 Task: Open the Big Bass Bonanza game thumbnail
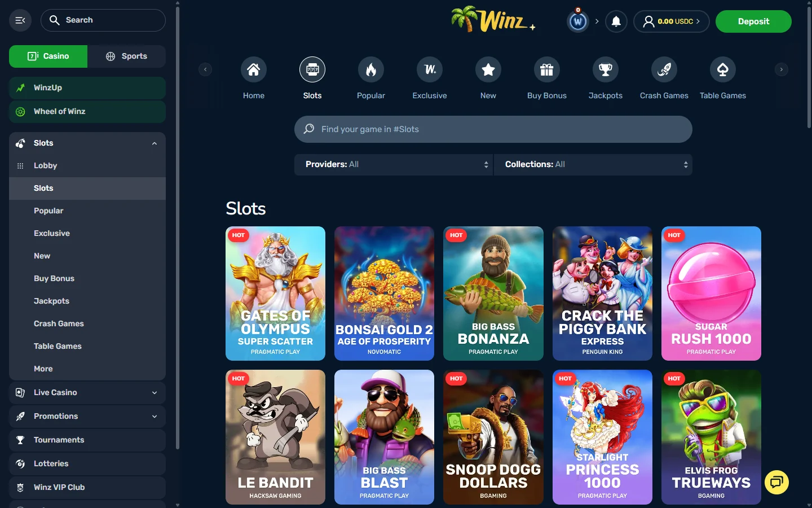(x=493, y=294)
